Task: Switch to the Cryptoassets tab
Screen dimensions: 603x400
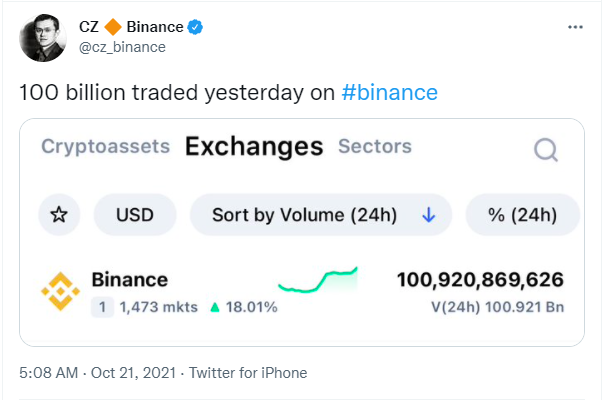Action: (105, 146)
